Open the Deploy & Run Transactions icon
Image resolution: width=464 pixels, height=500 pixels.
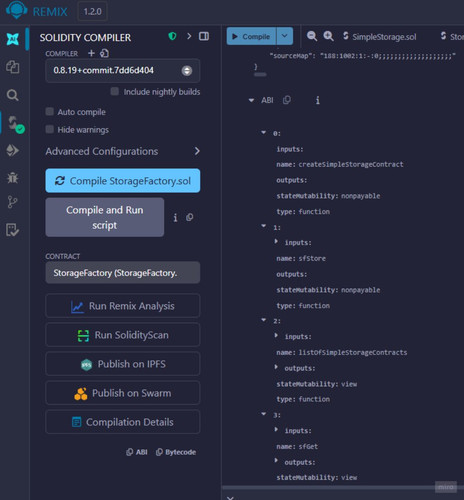click(x=13, y=150)
